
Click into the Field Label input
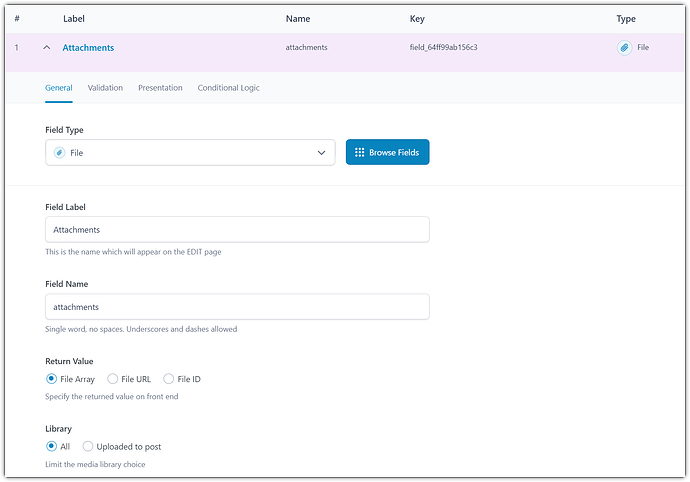[x=237, y=230]
